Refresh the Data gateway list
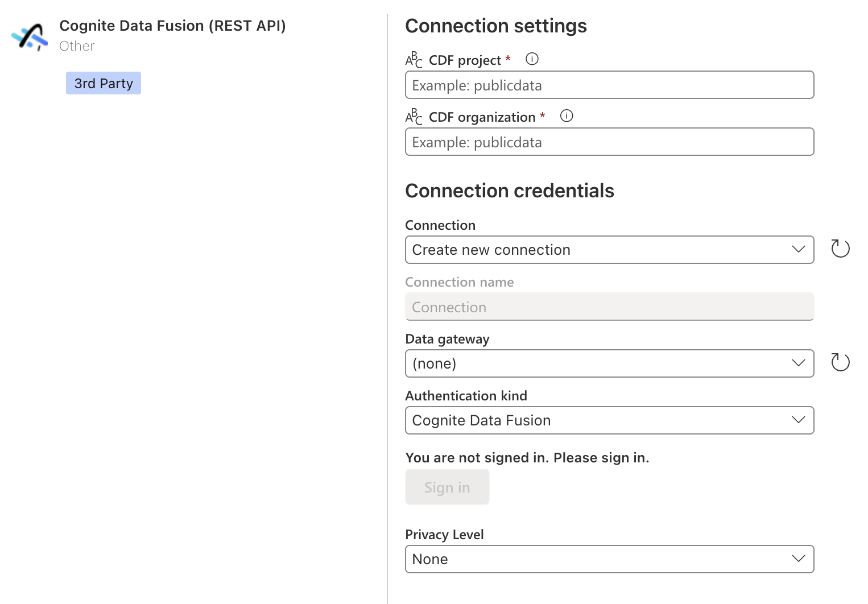 coord(840,362)
